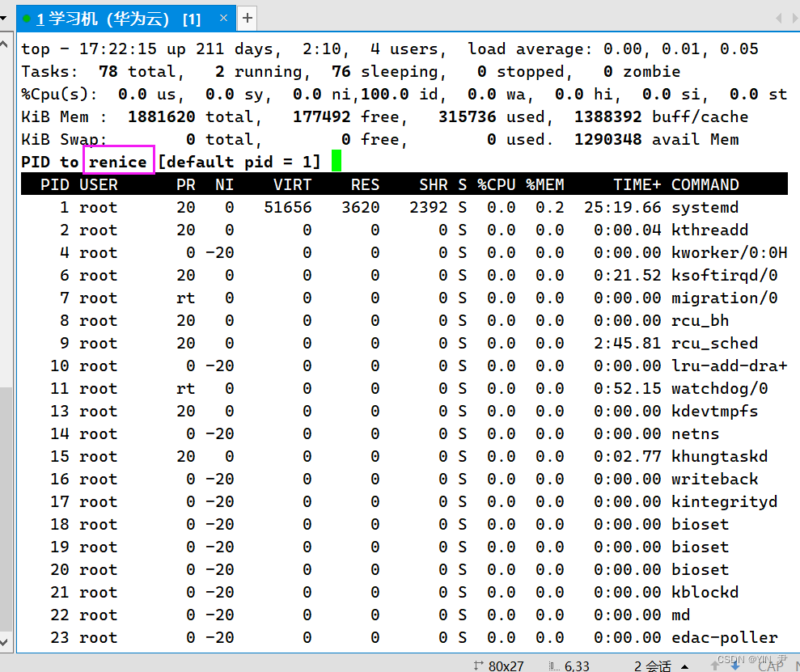The height and width of the screenshot is (672, 800).
Task: Click the 315736 used memory value
Action: pyautogui.click(x=468, y=116)
